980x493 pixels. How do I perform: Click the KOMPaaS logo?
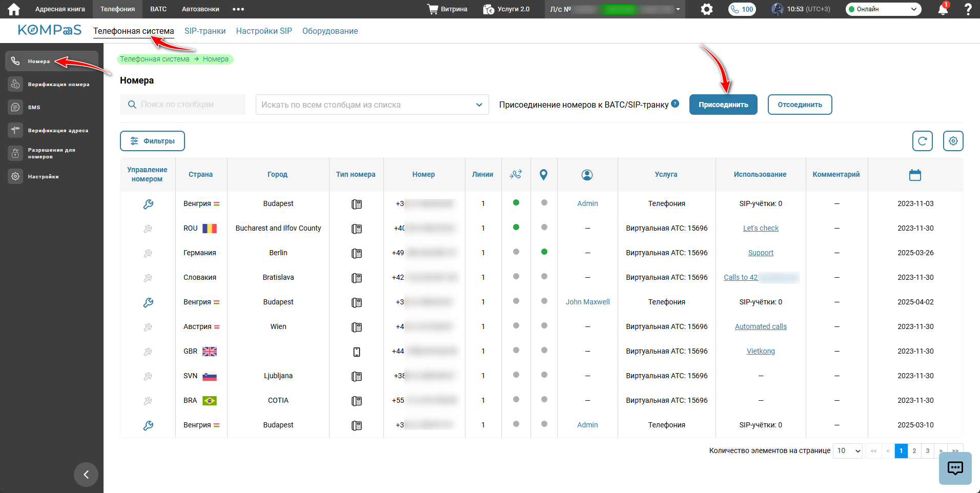50,30
